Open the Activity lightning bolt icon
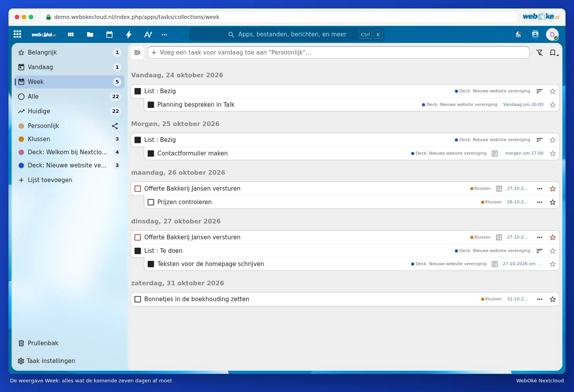Viewport: 574px width, 392px height. click(129, 34)
